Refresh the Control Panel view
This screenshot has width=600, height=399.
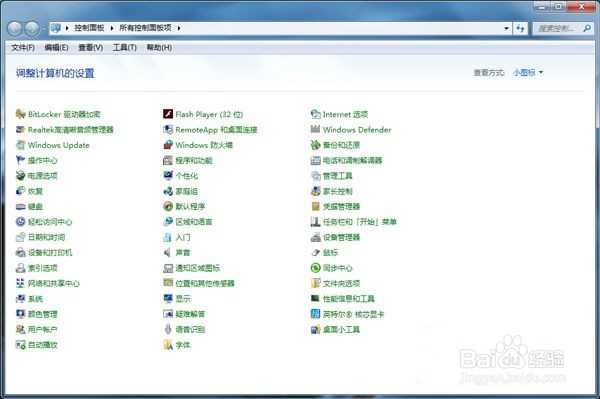[520, 28]
